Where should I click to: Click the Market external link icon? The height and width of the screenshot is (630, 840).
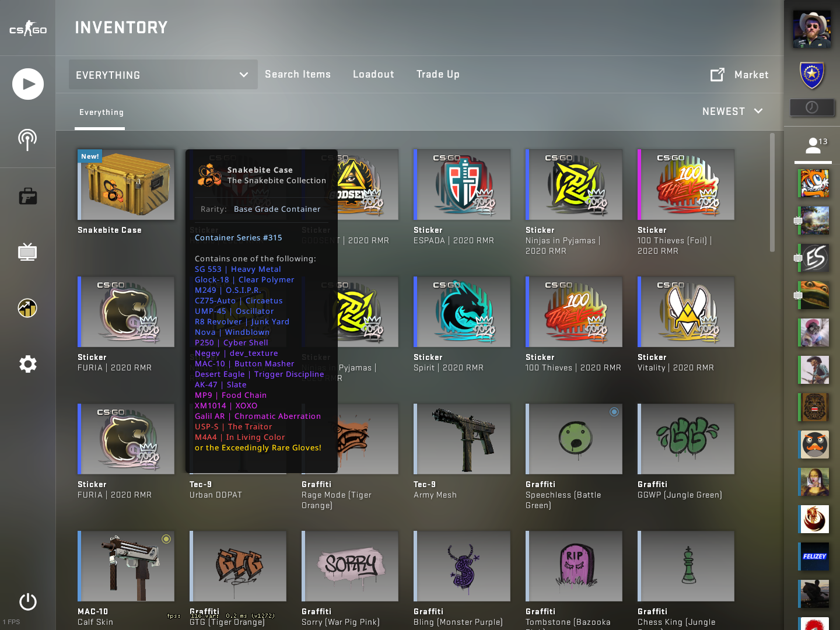click(x=717, y=75)
